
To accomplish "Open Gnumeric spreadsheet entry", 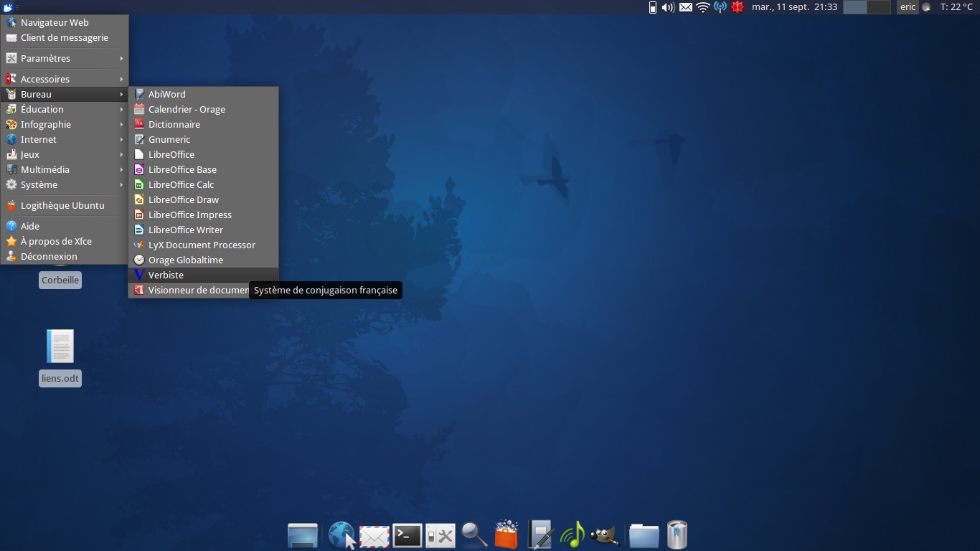I will (203, 139).
